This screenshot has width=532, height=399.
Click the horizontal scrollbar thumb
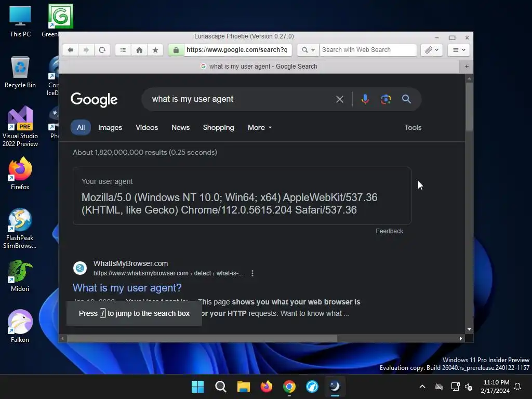click(x=202, y=339)
